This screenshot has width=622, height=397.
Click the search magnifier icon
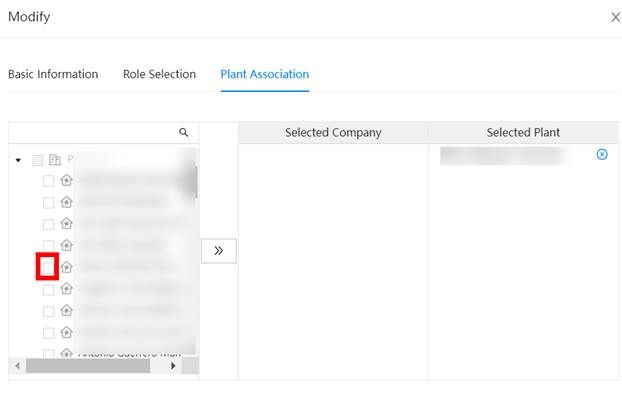(x=183, y=132)
